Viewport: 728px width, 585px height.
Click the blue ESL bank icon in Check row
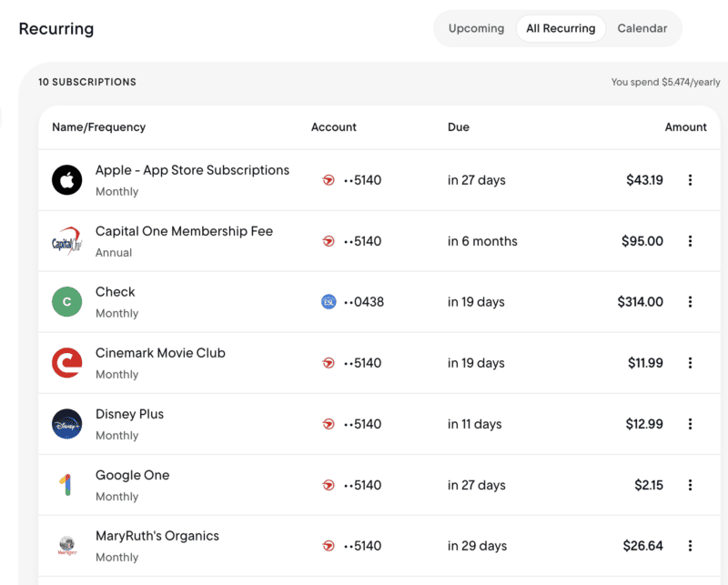pyautogui.click(x=329, y=302)
